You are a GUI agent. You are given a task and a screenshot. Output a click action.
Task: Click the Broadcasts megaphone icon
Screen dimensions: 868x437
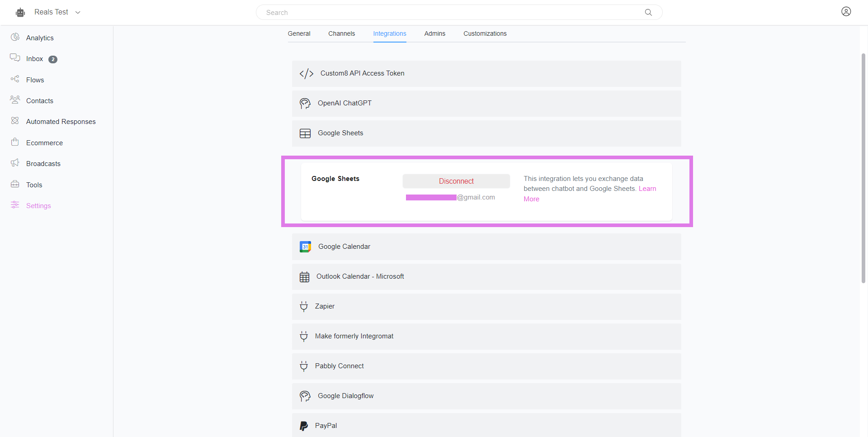tap(15, 163)
